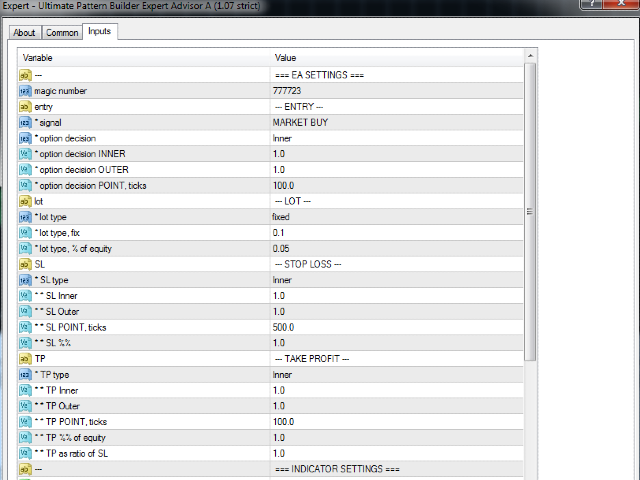Select the === EA SETTINGS === value cell
640x480 pixels.
point(396,75)
